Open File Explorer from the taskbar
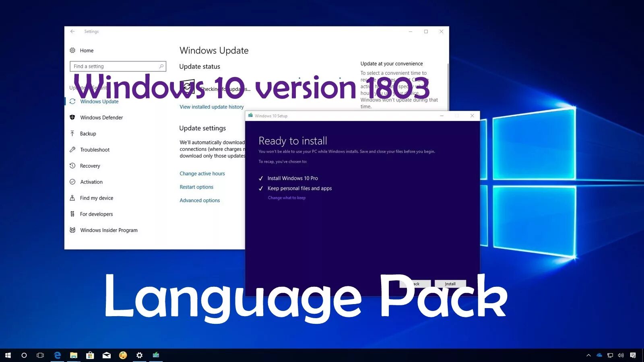 click(74, 355)
